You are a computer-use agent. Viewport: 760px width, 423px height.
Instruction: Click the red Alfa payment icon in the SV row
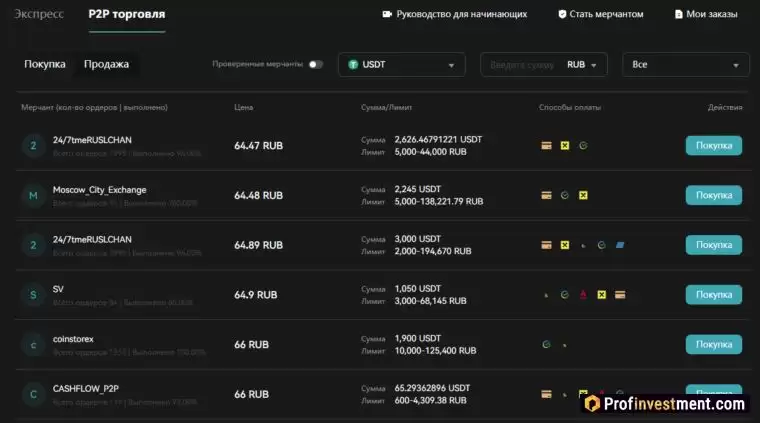tap(583, 295)
